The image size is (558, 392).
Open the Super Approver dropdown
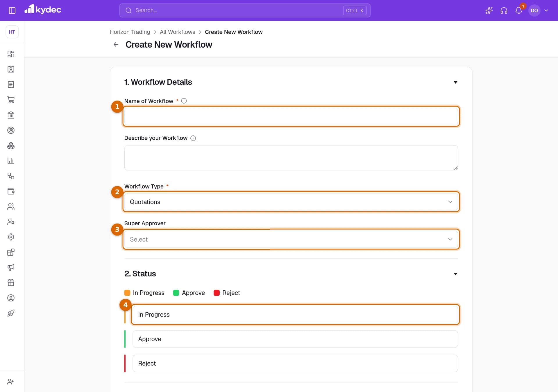[291, 239]
